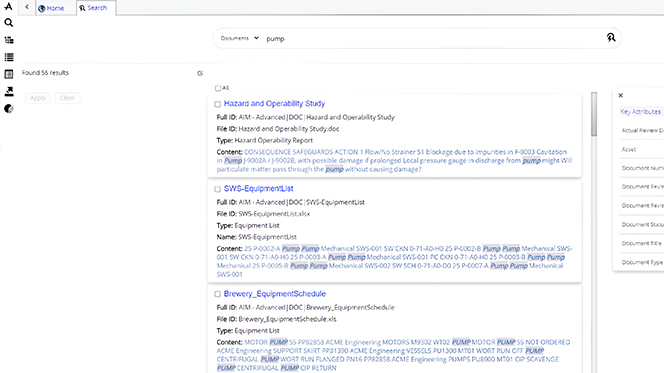This screenshot has width=664, height=373.
Task: Open the Brewery_EquipmentSchedule link
Action: [x=274, y=294]
